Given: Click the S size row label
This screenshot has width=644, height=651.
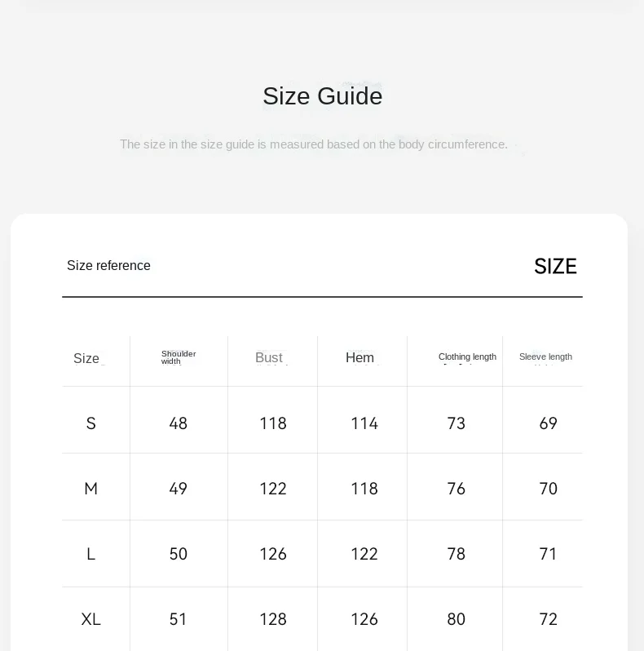Looking at the screenshot, I should point(91,423).
